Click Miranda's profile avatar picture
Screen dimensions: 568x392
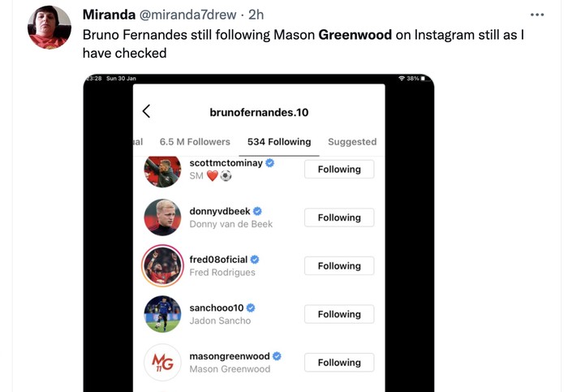coord(49,28)
